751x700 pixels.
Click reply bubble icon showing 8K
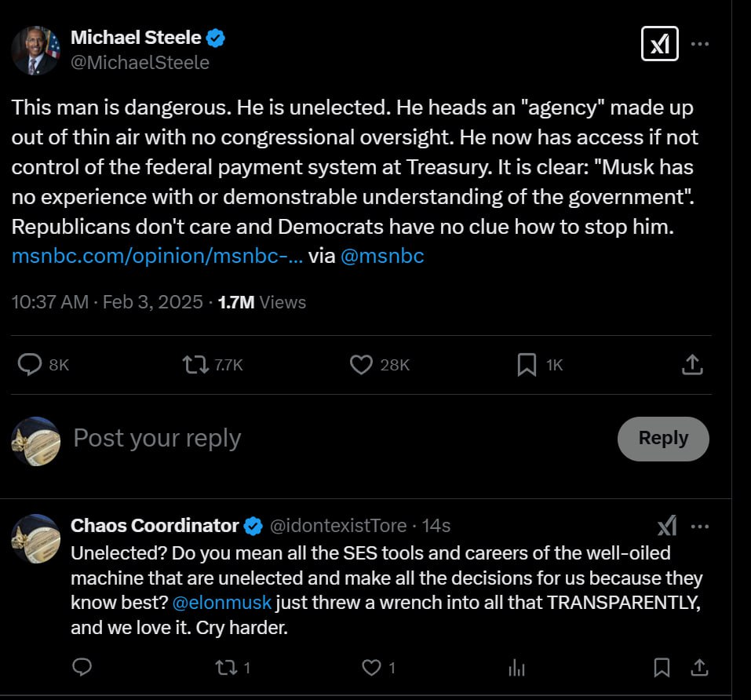(x=30, y=364)
